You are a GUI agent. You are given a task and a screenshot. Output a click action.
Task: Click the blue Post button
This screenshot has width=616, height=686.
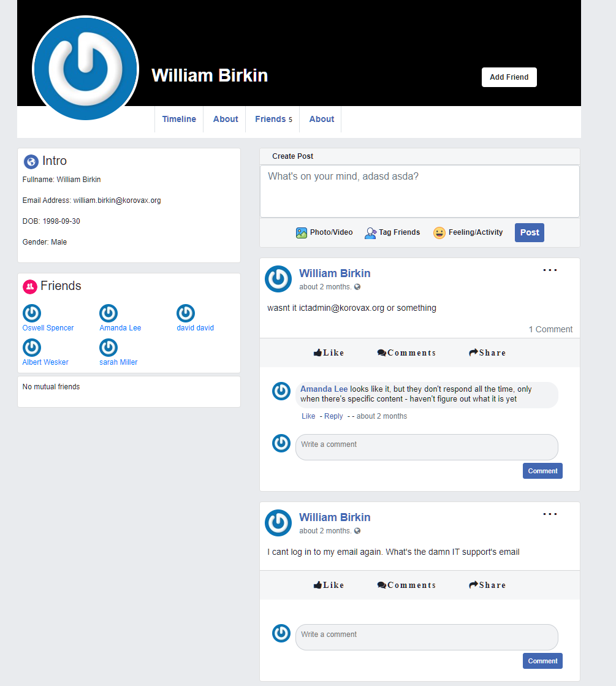coord(529,232)
